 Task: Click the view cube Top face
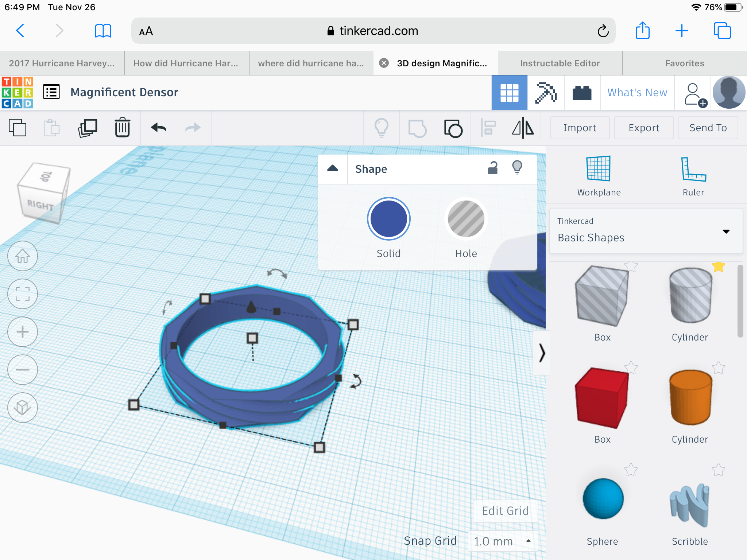pyautogui.click(x=46, y=176)
